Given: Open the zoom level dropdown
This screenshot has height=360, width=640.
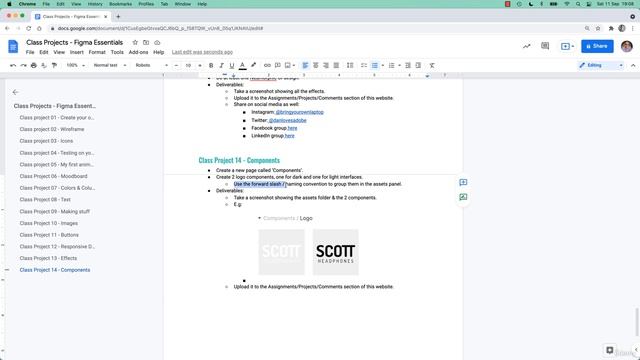Looking at the screenshot, I should tap(76, 65).
